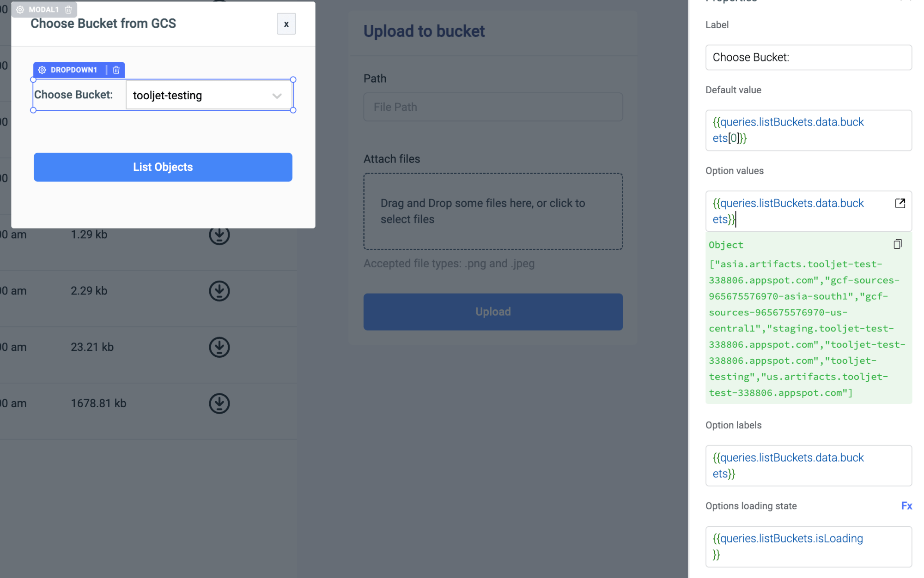924x578 pixels.
Task: Click the Label property input
Action: pos(808,58)
